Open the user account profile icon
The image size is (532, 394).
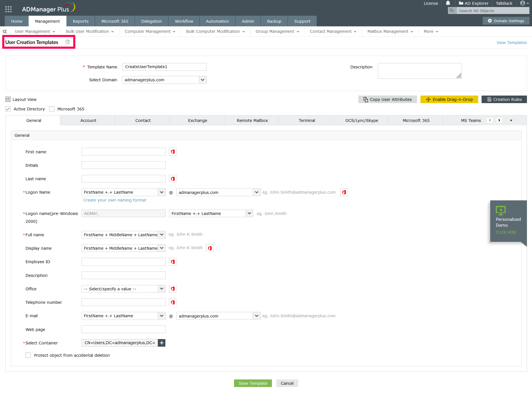tap(522, 3)
